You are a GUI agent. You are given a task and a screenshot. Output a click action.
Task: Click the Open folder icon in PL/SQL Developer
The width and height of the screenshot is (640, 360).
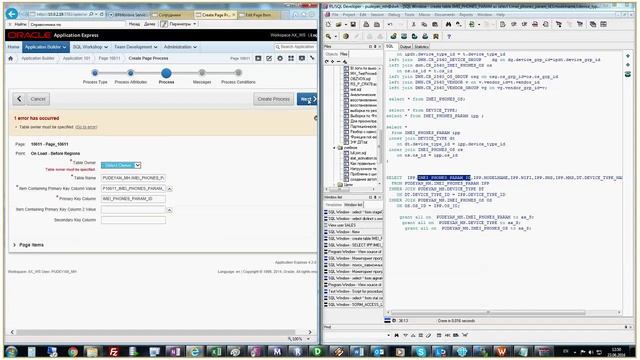pos(339,24)
